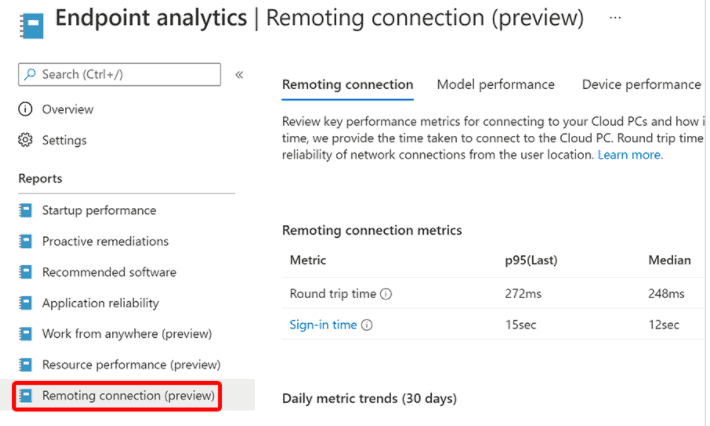Show Sign-in time info tooltip icon
Image resolution: width=710 pixels, height=426 pixels.
click(x=367, y=325)
